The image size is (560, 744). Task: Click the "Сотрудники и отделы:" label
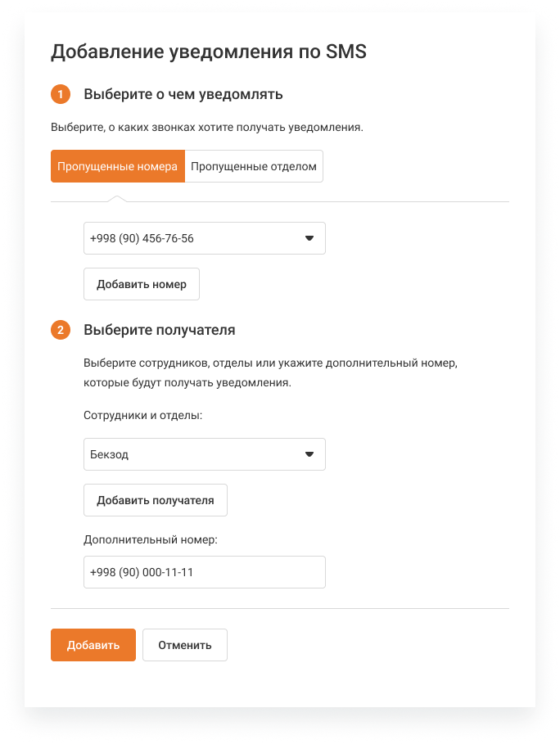pyautogui.click(x=142, y=416)
